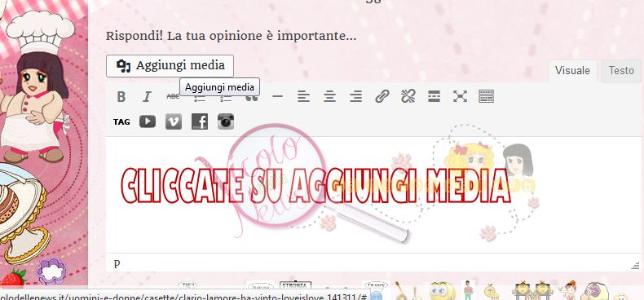Click the Aggiungi media button

pyautogui.click(x=170, y=66)
